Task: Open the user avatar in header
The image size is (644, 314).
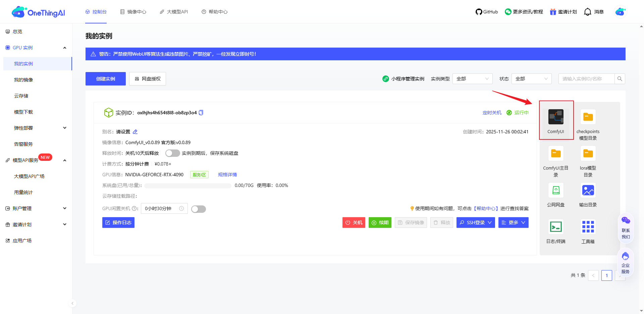Action: click(x=620, y=12)
